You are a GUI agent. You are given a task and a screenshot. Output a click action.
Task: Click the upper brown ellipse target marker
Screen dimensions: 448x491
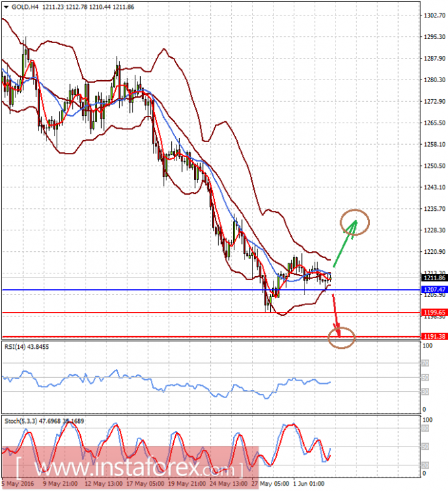(355, 222)
